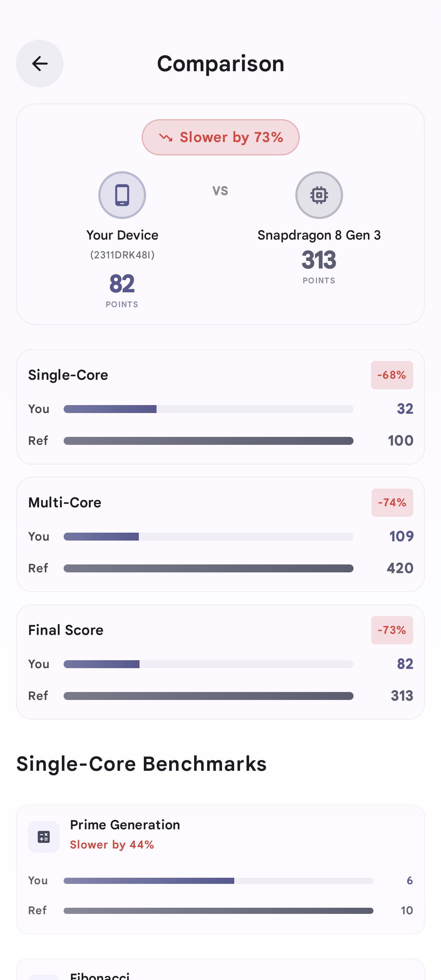Image resolution: width=441 pixels, height=980 pixels.
Task: Tap the Snapdragon chip icon
Action: (x=319, y=195)
